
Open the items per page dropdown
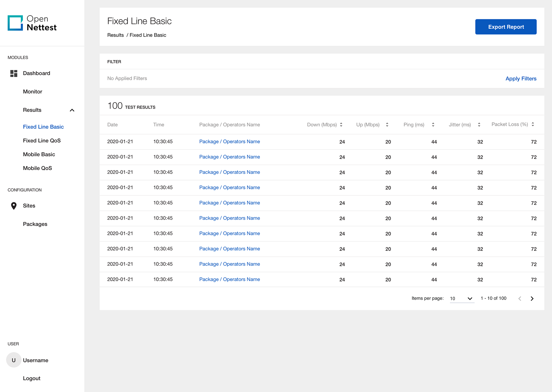tap(462, 299)
